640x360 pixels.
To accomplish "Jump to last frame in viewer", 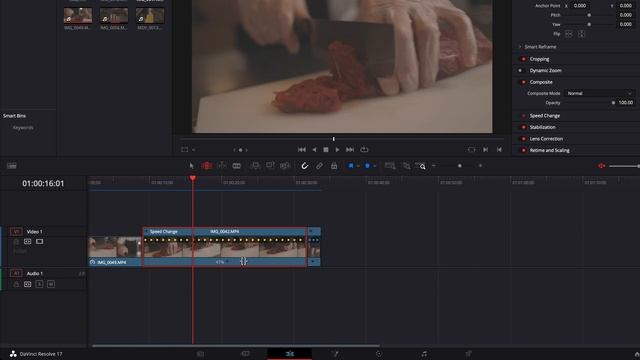I will [x=350, y=150].
